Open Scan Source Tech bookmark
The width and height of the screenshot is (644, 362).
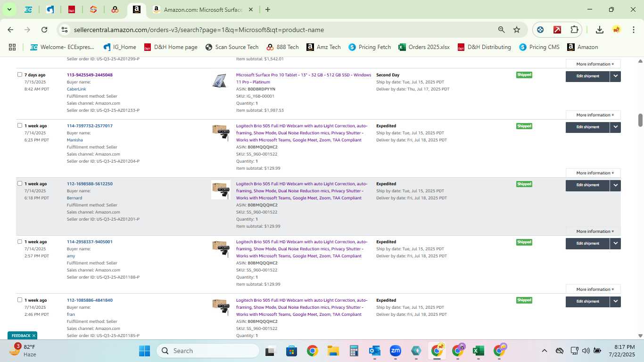pos(232,47)
